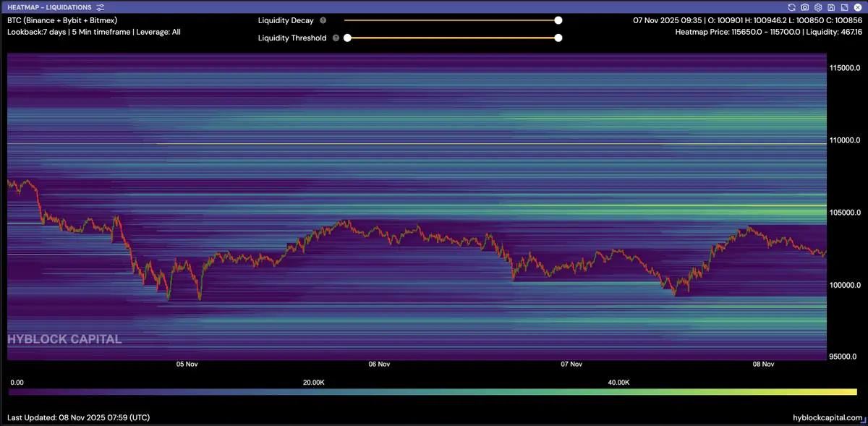The width and height of the screenshot is (868, 426).
Task: Click the left Liquidity Threshold slider handle
Action: click(347, 38)
